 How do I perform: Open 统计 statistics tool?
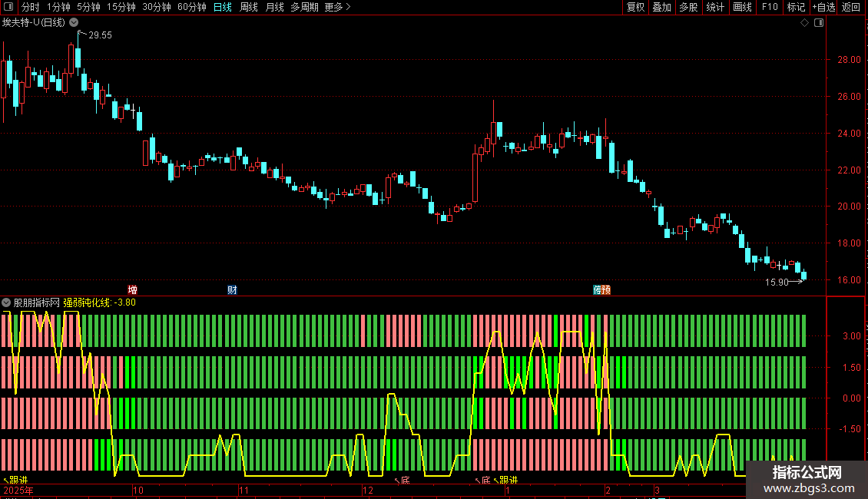[714, 7]
